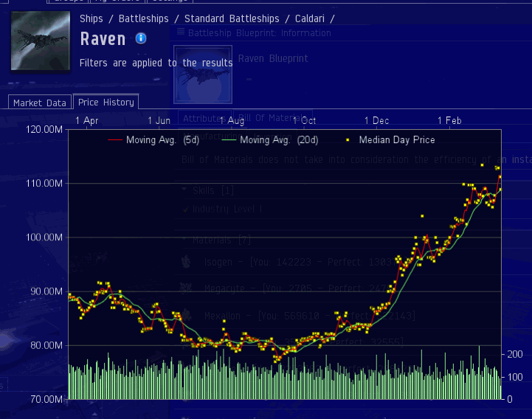Image resolution: width=532 pixels, height=419 pixels.
Task: Click the Industry Level I skill row
Action: (x=227, y=209)
